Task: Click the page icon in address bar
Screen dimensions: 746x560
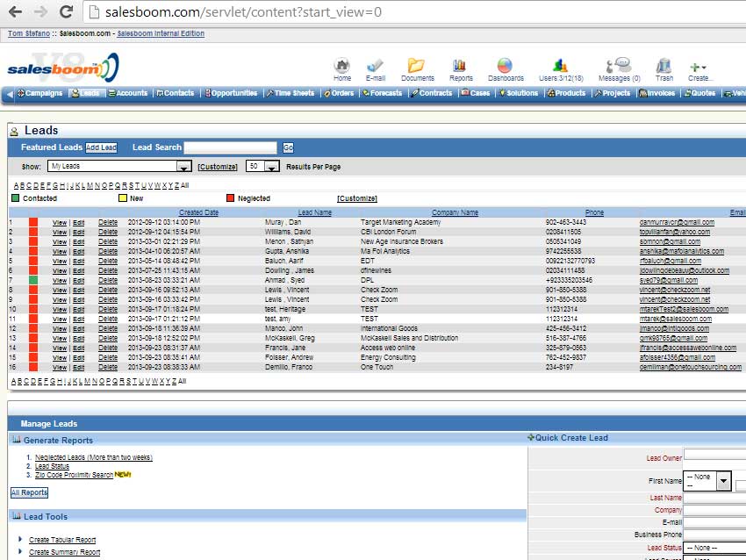Action: tap(94, 12)
